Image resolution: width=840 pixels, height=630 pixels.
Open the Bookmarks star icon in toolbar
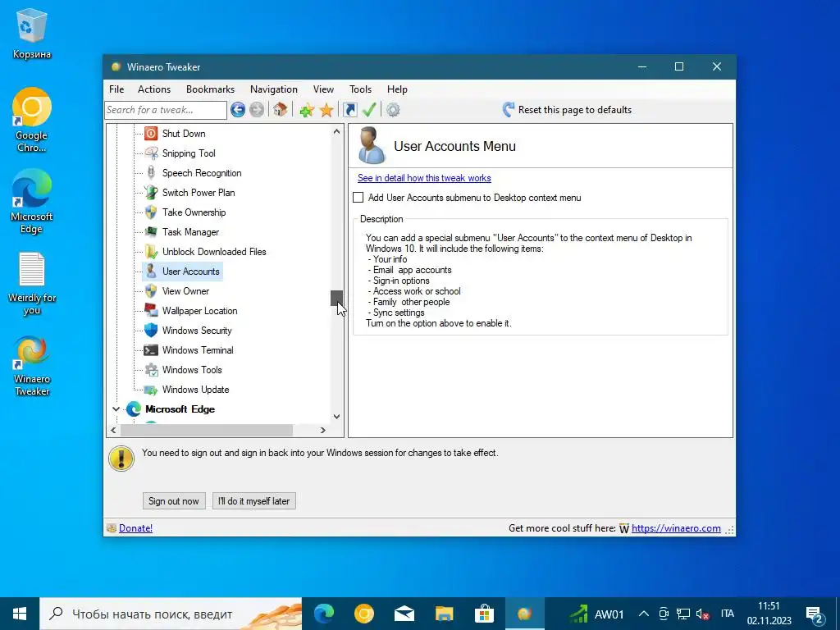point(326,111)
